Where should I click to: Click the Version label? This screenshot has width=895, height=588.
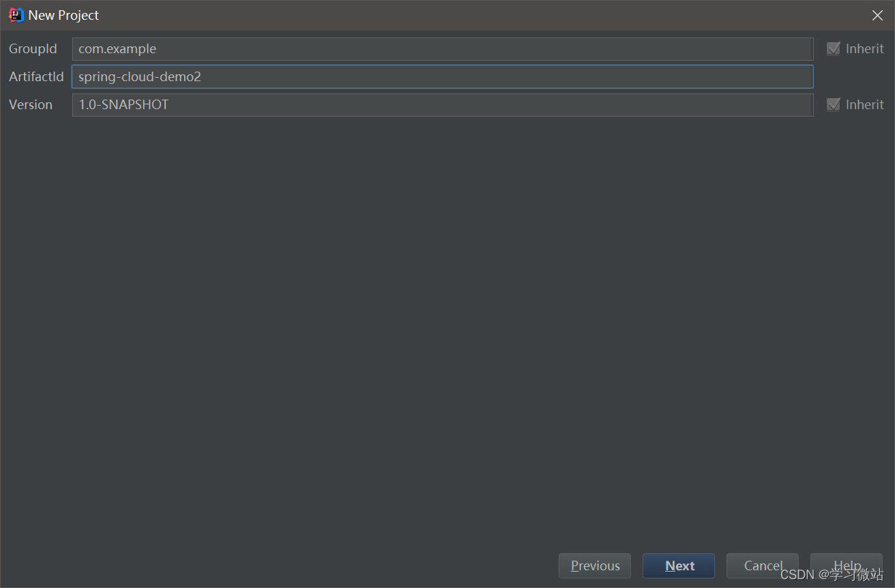(31, 104)
